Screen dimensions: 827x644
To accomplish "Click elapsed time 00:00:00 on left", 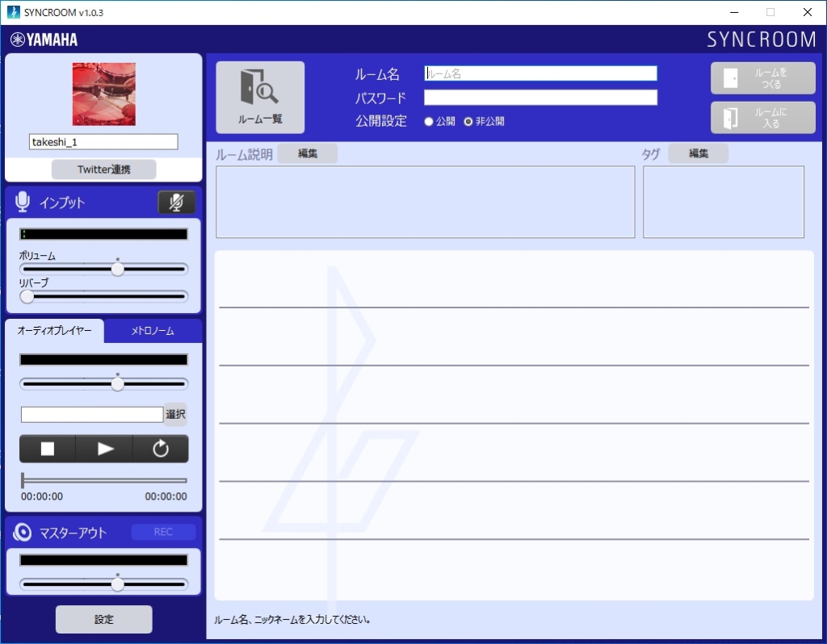I will (x=42, y=496).
